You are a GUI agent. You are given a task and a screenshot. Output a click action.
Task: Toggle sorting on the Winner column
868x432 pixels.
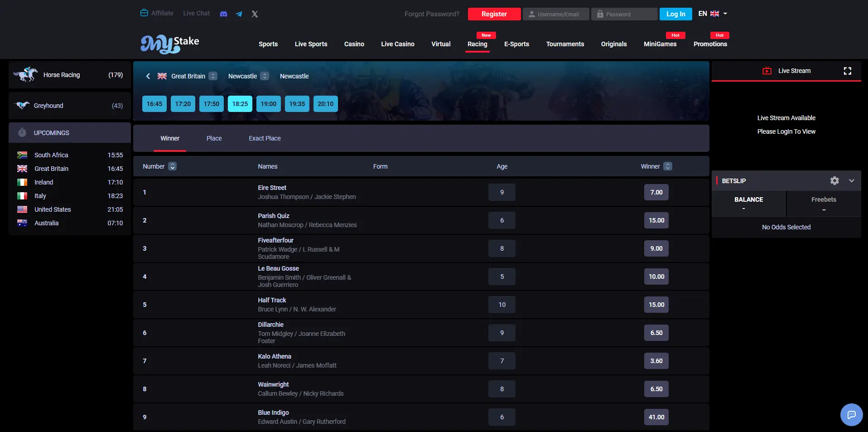[668, 166]
